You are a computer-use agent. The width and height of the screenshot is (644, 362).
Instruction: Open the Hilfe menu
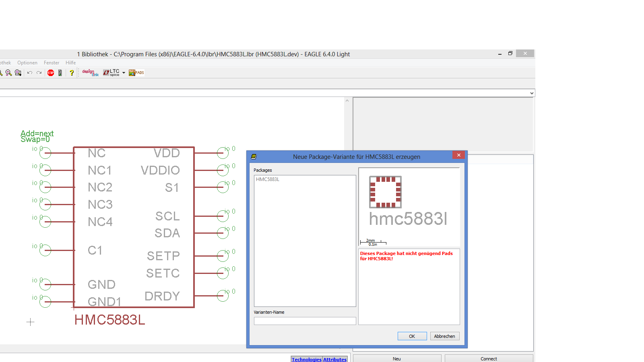(71, 63)
